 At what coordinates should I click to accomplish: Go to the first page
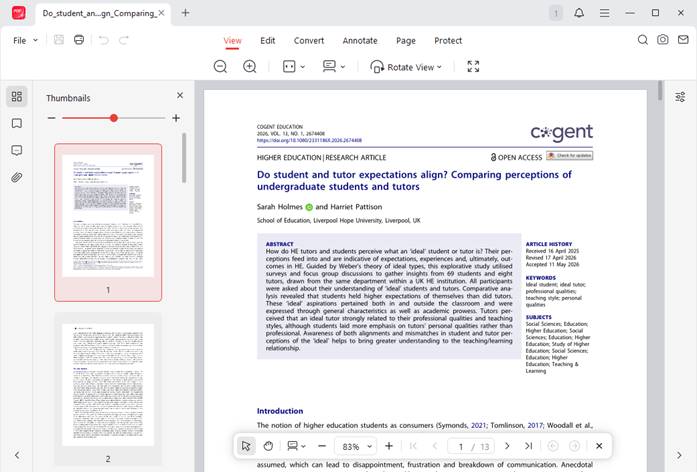(413, 446)
